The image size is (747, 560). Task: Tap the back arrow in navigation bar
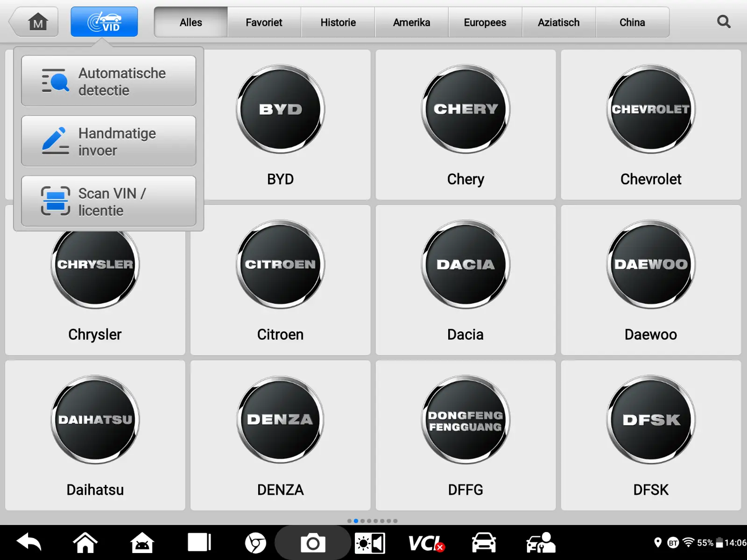pos(29,543)
